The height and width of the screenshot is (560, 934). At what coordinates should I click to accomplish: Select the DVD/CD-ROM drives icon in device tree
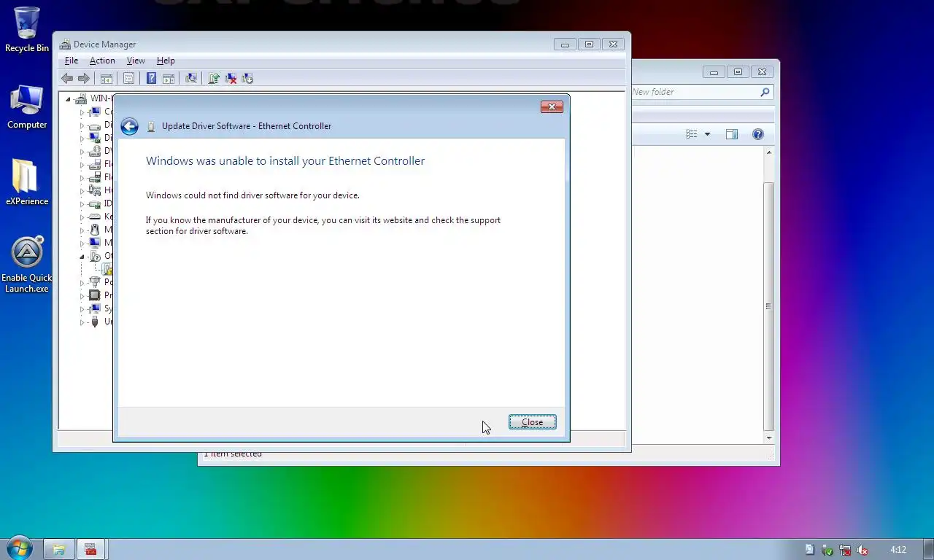(94, 151)
